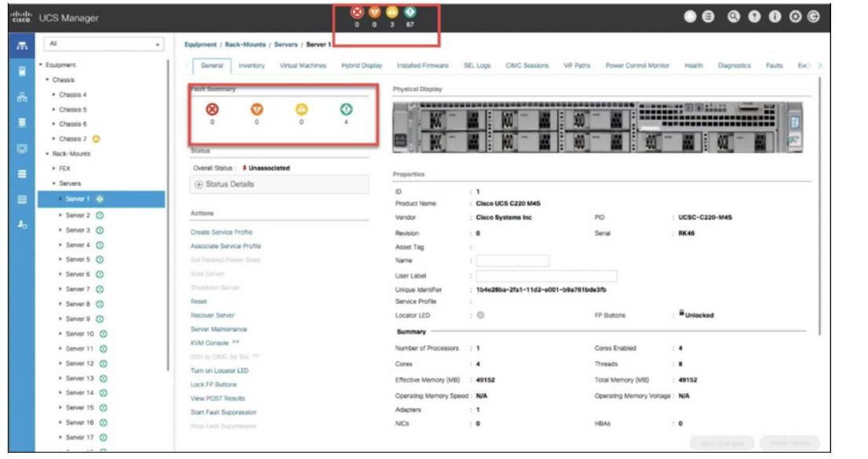Click the View POST Results link
868x459 pixels.
[217, 398]
